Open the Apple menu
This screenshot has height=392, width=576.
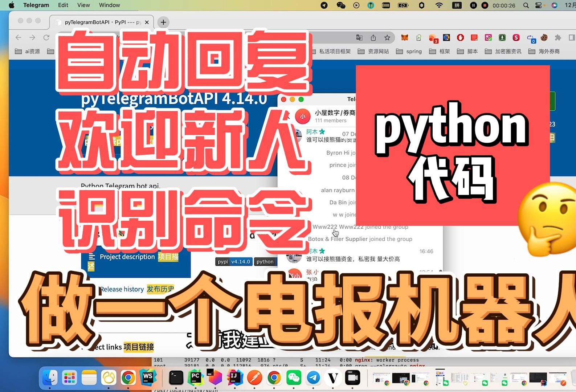pos(12,5)
